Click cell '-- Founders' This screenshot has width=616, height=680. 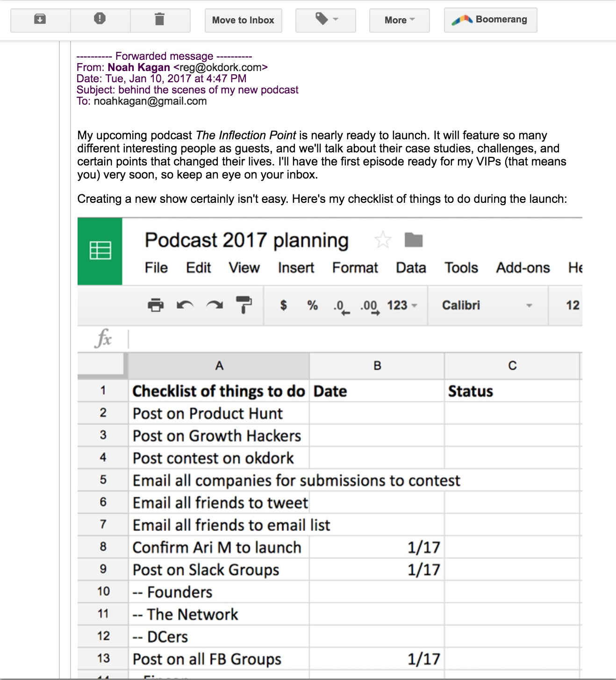pyautogui.click(x=219, y=592)
